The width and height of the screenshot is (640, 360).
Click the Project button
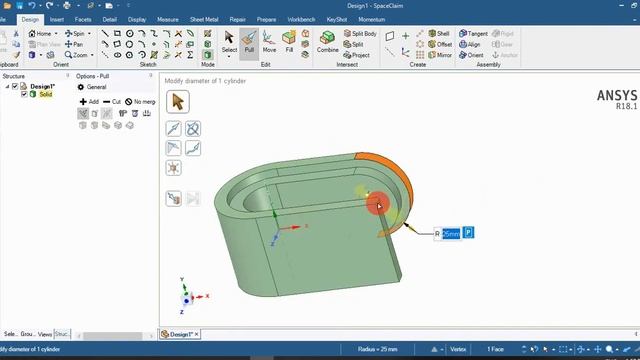click(356, 55)
